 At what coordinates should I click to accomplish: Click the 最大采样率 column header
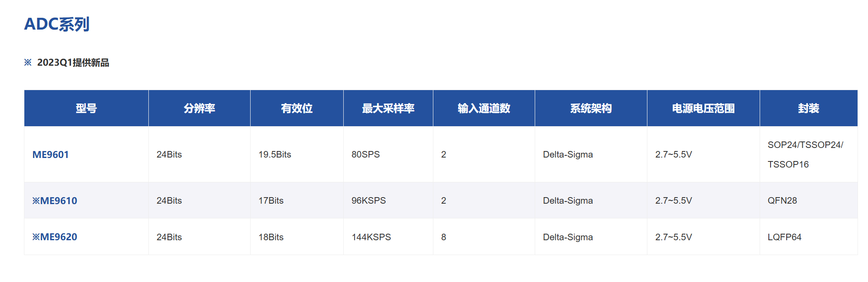(388, 108)
